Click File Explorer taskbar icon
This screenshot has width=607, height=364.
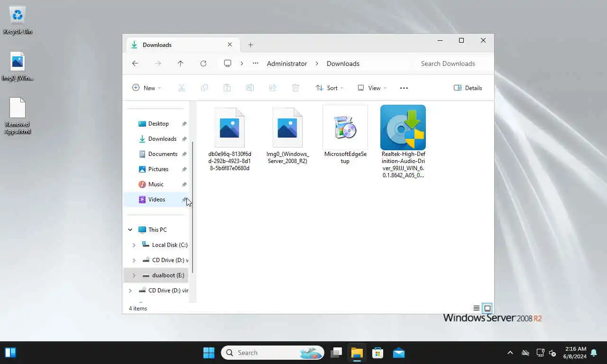[357, 353]
